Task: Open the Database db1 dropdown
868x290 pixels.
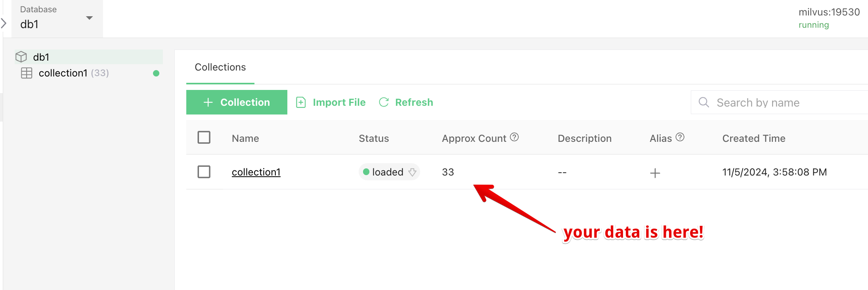Action: 57,18
